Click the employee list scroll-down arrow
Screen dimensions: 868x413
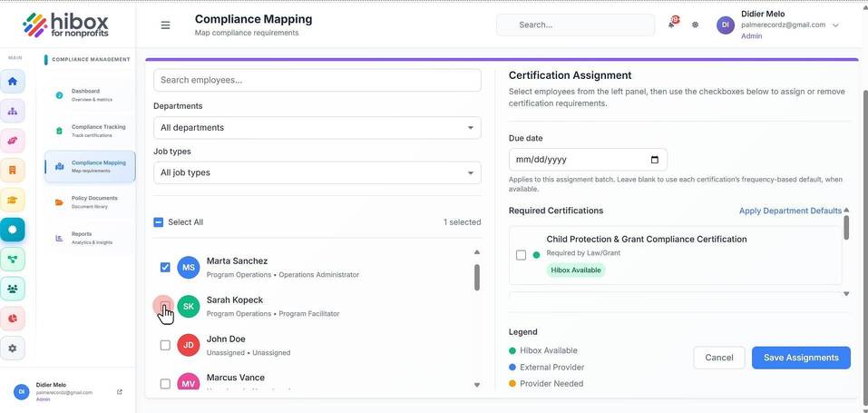coord(476,385)
